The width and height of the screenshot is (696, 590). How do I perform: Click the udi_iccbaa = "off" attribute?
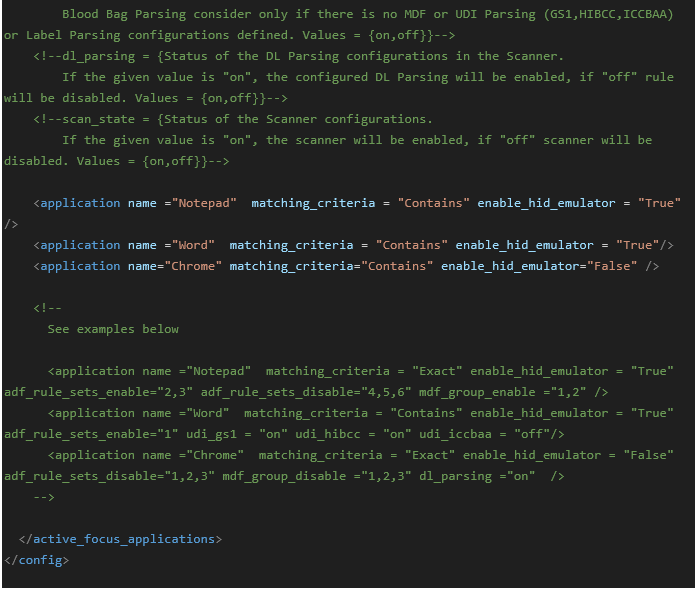point(485,434)
